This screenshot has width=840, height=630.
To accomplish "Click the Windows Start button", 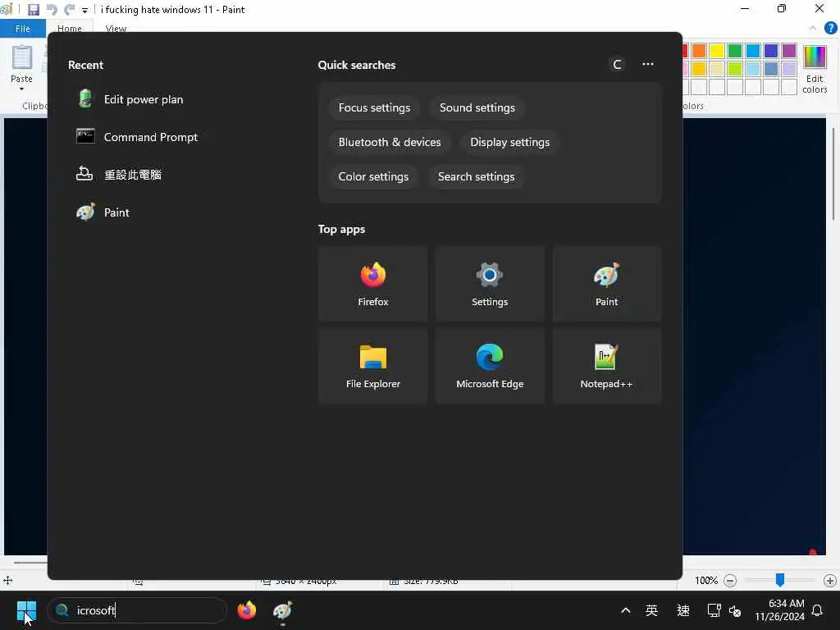I will coord(26,610).
